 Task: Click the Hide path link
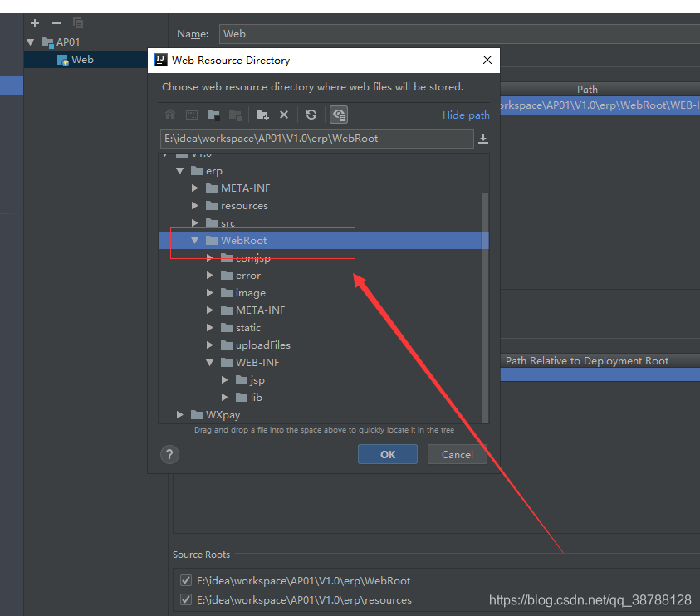pyautogui.click(x=466, y=115)
